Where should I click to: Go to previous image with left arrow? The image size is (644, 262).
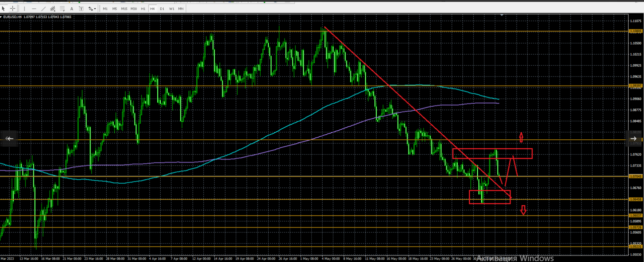point(9,139)
